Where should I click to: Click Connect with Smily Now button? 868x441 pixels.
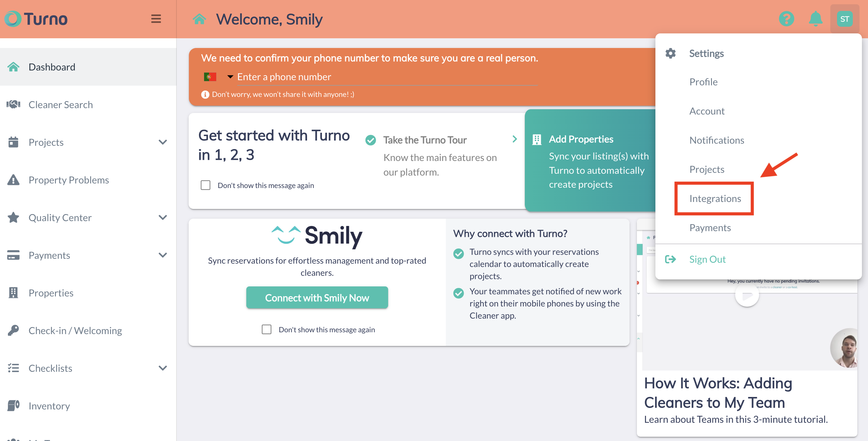click(x=317, y=297)
